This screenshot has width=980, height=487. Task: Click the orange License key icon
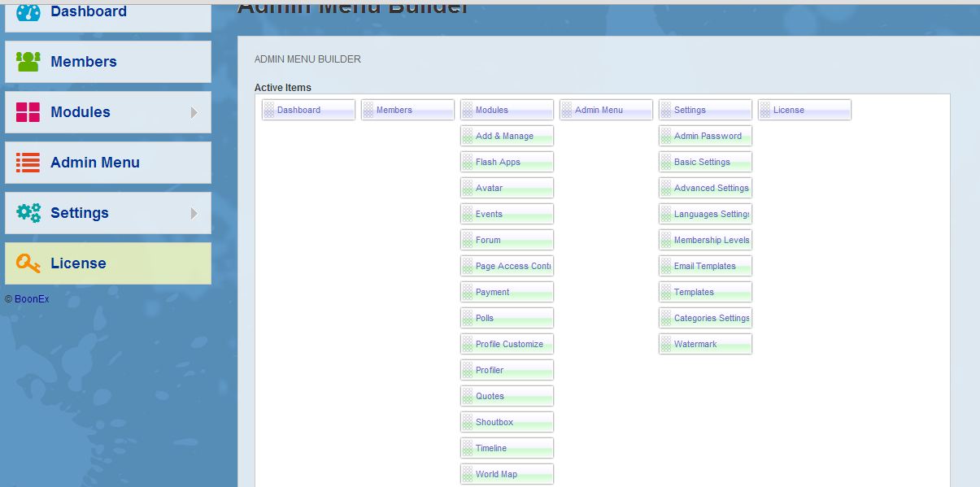coord(28,263)
